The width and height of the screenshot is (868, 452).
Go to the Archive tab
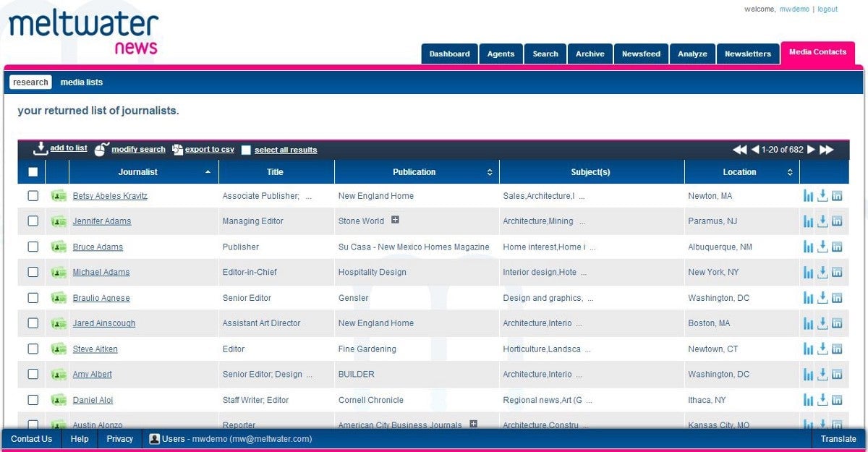pos(590,54)
